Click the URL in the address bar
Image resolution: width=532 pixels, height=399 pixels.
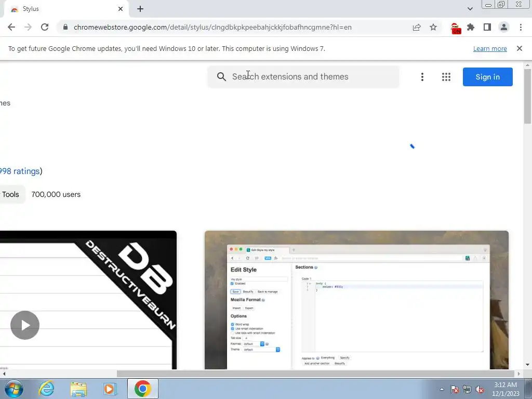click(212, 27)
